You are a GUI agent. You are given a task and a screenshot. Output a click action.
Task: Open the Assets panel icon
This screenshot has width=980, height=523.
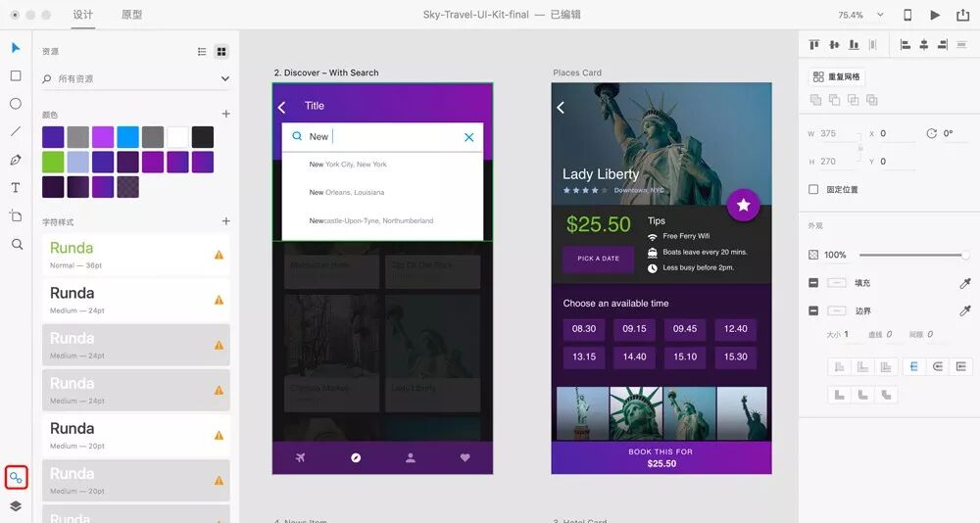pyautogui.click(x=16, y=478)
